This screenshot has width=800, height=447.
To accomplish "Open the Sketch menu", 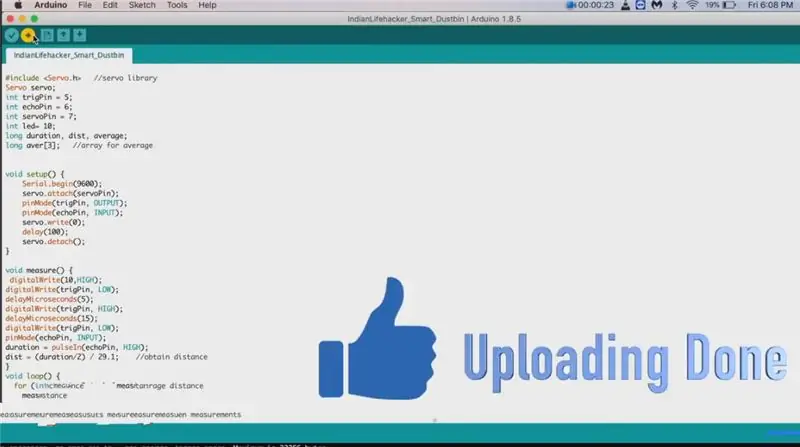I will coord(142,5).
